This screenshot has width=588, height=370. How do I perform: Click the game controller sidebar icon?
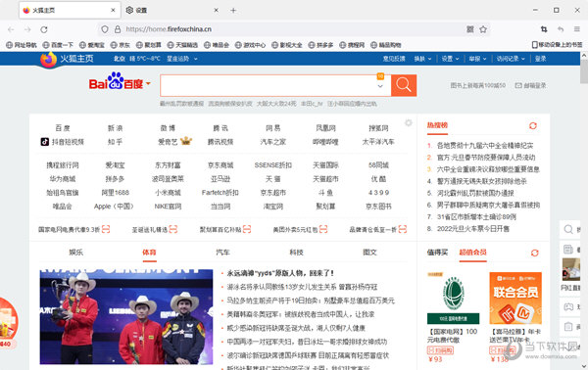point(568,306)
